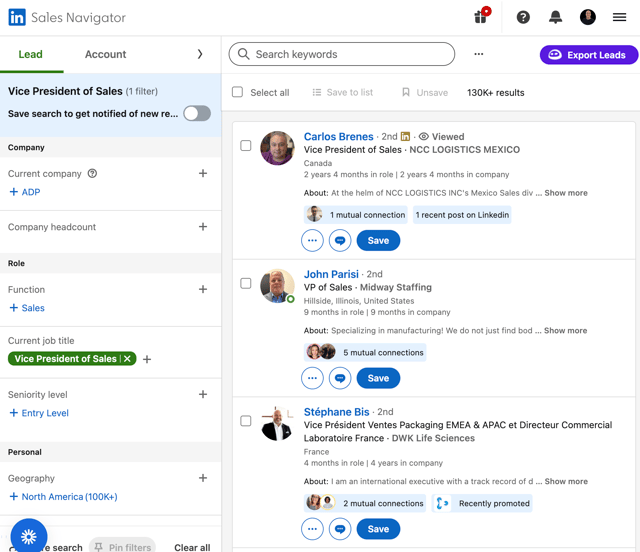This screenshot has width=640, height=552.
Task: Click the Viewed eye icon on Carlos Brenes
Action: [x=424, y=136]
